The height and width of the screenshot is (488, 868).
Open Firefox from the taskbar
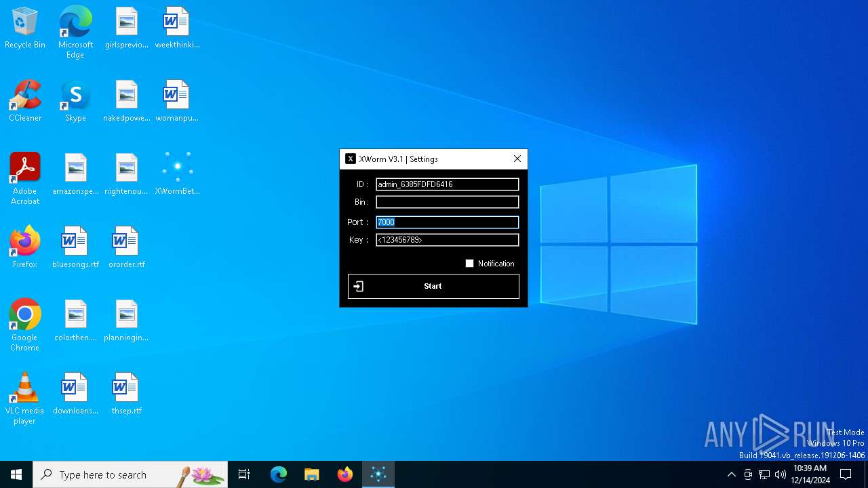(x=345, y=474)
